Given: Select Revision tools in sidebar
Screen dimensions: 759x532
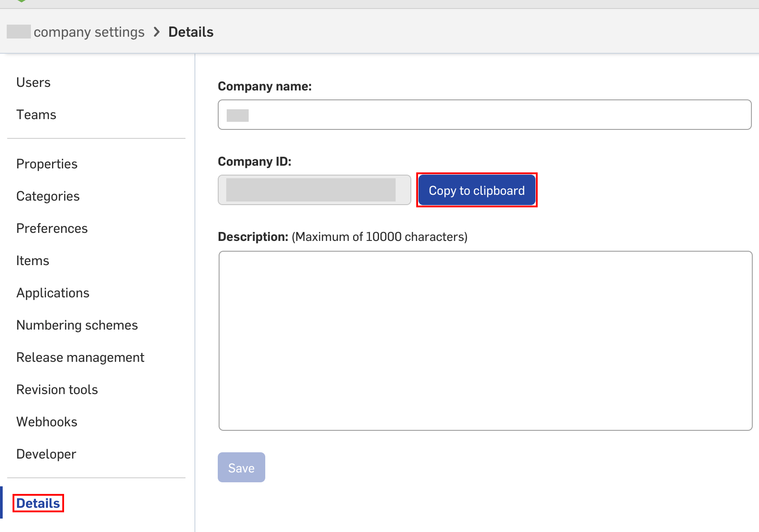Looking at the screenshot, I should click(x=57, y=390).
